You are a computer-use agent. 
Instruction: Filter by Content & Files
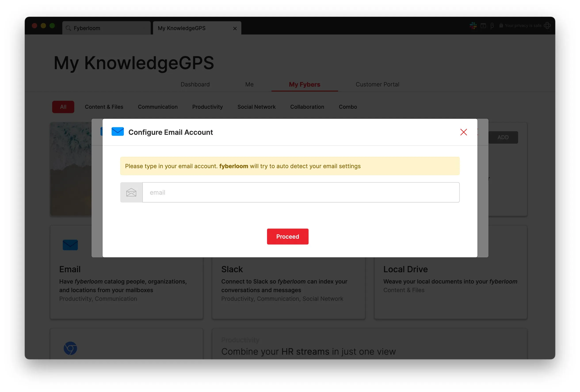(x=104, y=107)
